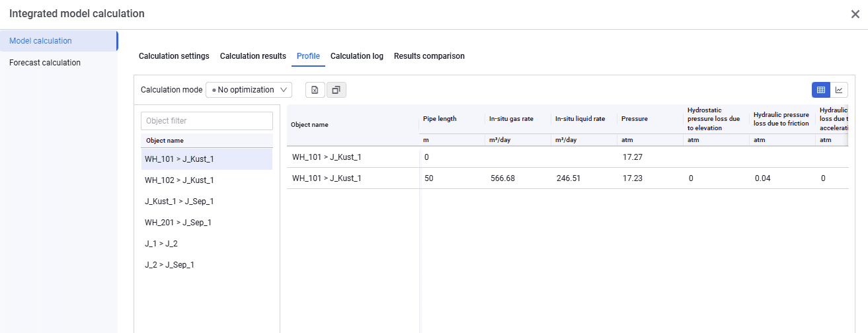Select J_2 > J_Sep_1 in object list
The height and width of the screenshot is (333, 868).
207,265
